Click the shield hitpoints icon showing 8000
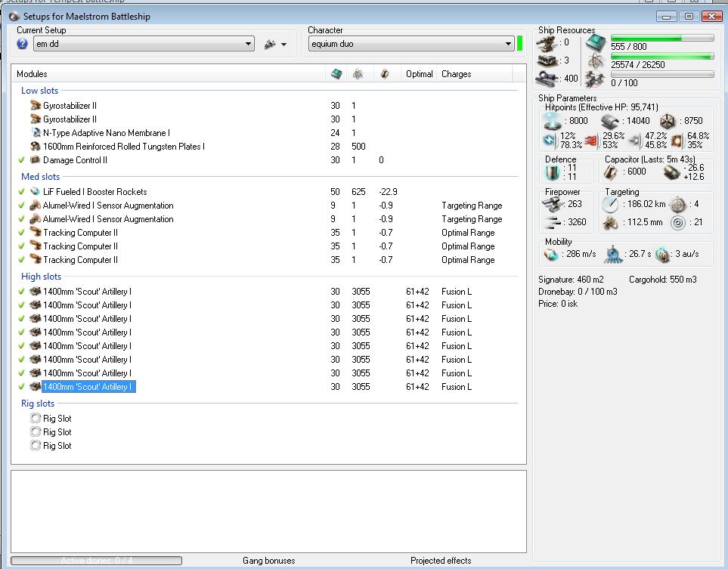 pyautogui.click(x=553, y=121)
